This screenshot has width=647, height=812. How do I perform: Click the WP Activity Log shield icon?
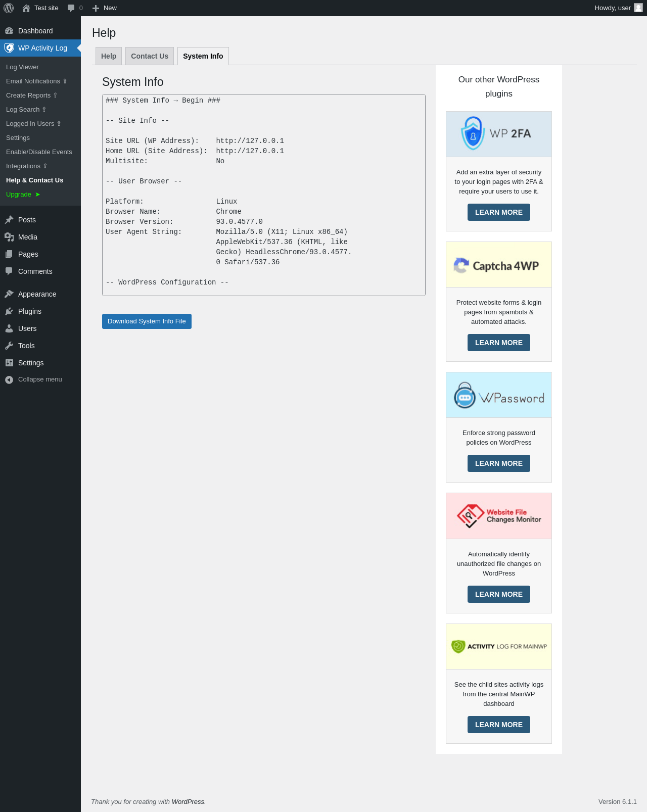9,48
